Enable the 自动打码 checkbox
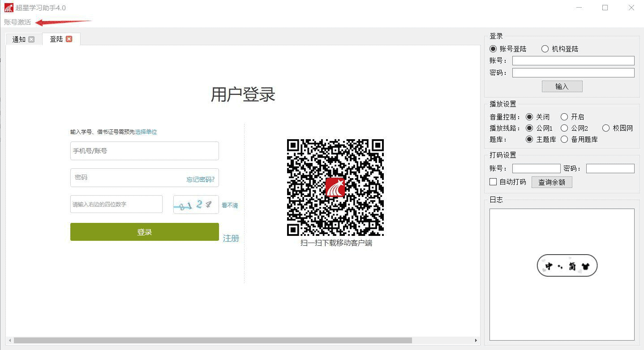The height and width of the screenshot is (350, 644). point(493,182)
